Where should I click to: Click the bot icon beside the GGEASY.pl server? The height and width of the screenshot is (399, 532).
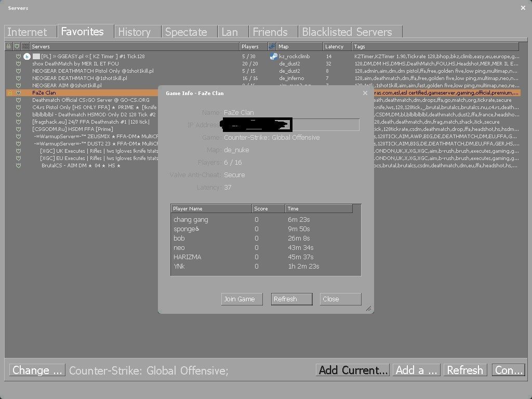[27, 56]
